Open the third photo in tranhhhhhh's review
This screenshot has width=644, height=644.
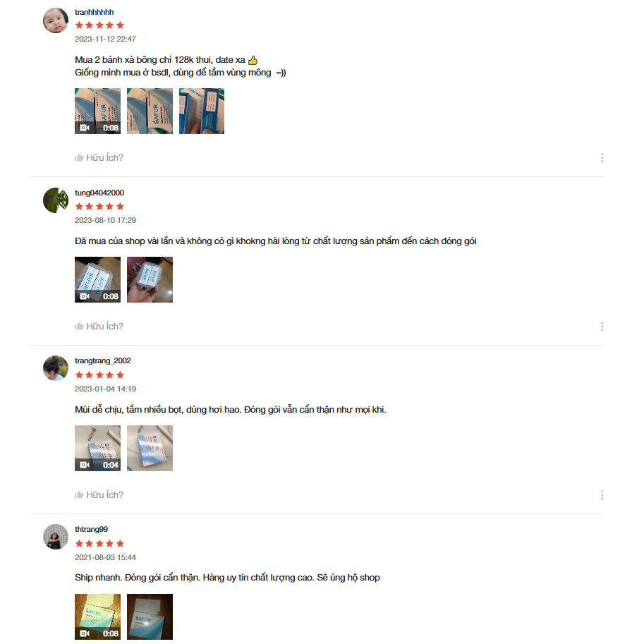pos(202,111)
